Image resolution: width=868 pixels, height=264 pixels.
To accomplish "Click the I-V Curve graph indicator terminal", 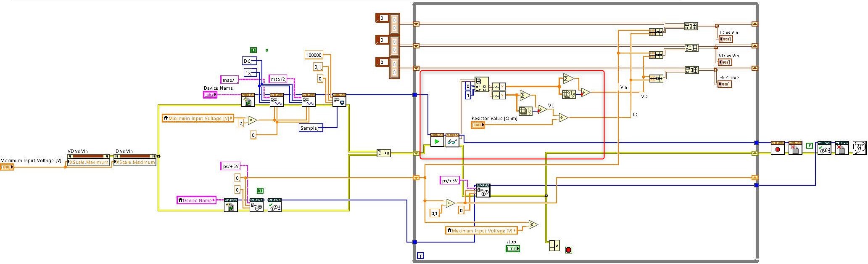I will click(725, 84).
